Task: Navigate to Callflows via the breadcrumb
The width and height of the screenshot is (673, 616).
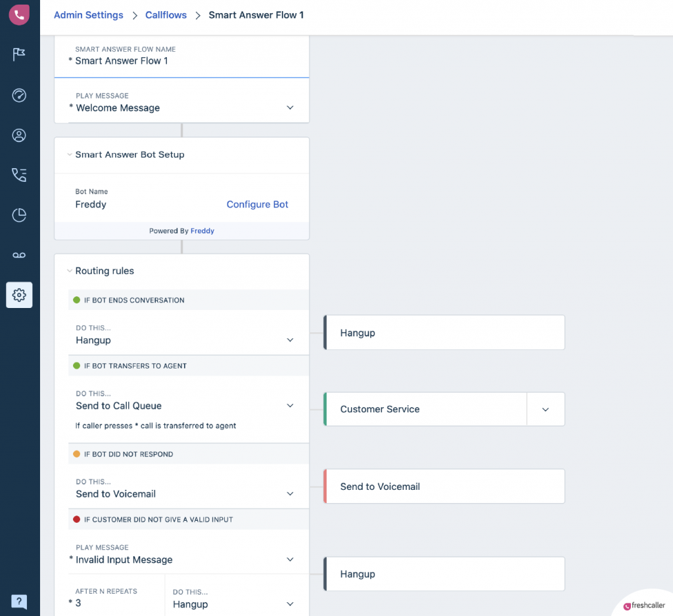Action: pyautogui.click(x=166, y=14)
